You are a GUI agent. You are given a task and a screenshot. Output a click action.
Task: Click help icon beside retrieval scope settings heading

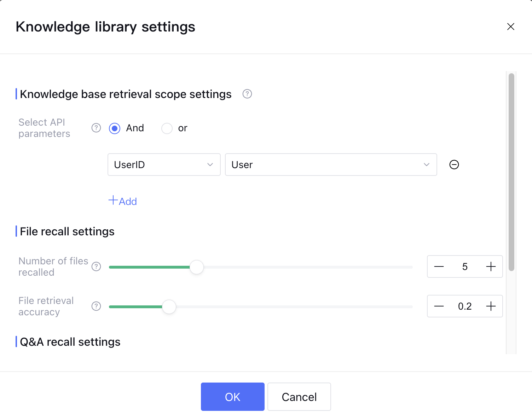coord(247,94)
